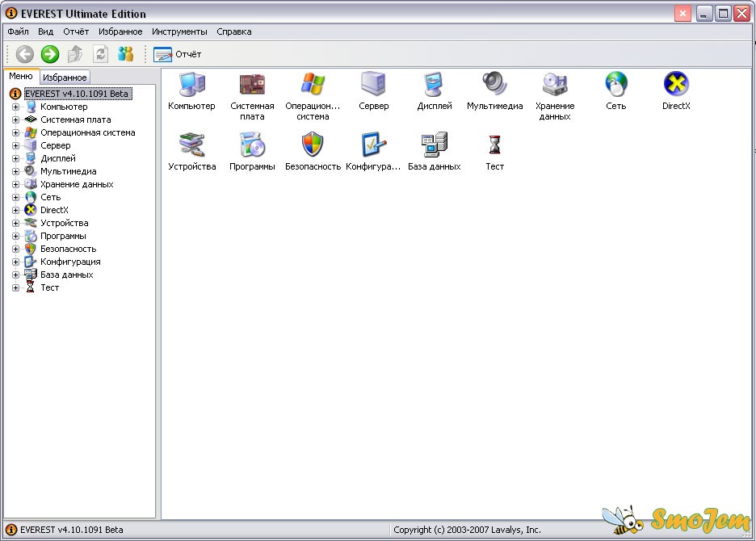Viewport: 756px width, 541px height.
Task: Open the Избранное menu in the menu bar
Action: click(120, 31)
